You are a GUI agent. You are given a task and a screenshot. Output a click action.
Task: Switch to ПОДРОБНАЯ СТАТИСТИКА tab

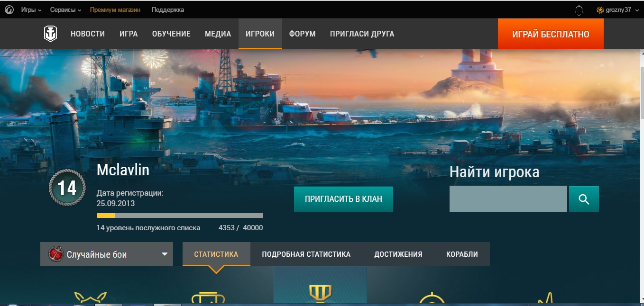click(306, 254)
